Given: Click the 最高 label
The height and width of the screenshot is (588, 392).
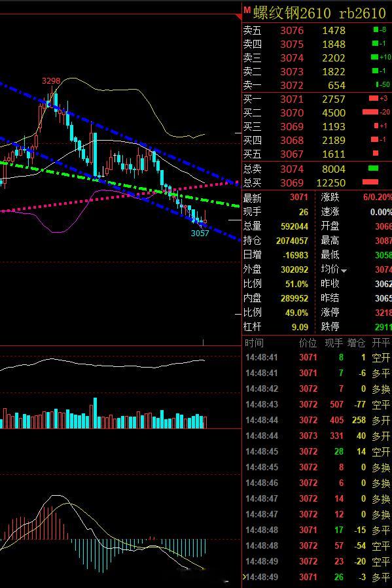Looking at the screenshot, I should [x=330, y=241].
